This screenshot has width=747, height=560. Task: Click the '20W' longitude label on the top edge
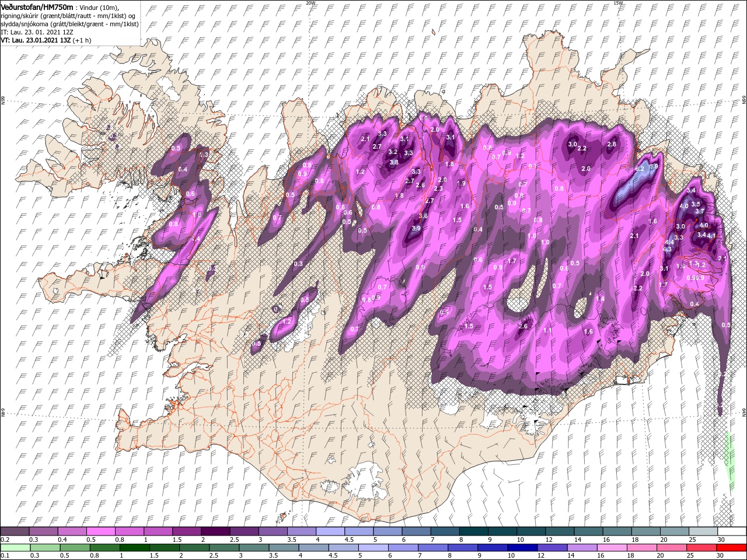click(x=310, y=3)
